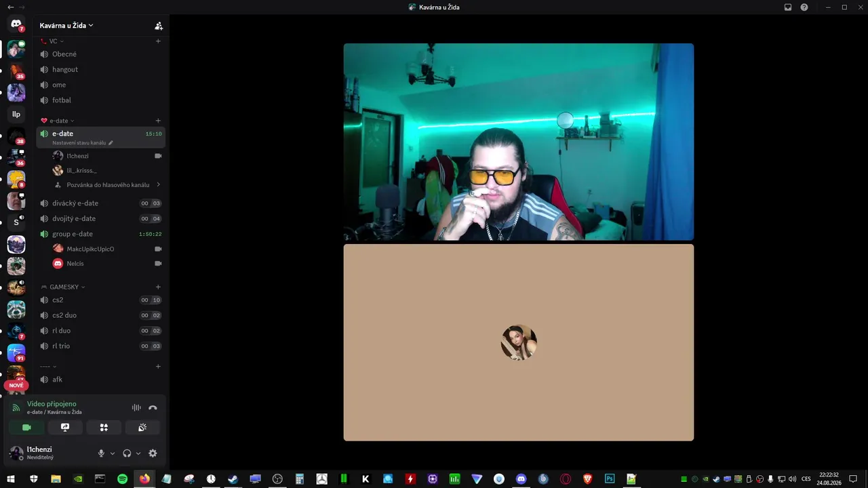Join the afk voice channel
Screen dimensions: 868x488
(x=100, y=380)
